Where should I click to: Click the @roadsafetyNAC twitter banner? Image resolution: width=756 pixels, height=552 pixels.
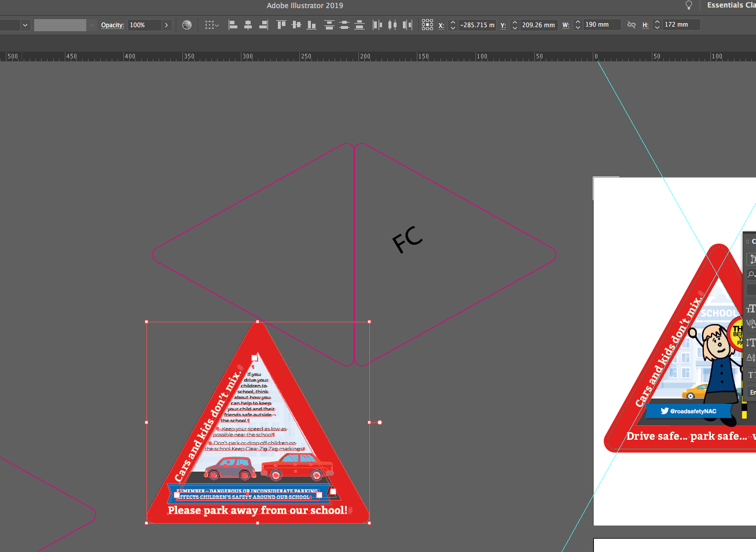pyautogui.click(x=688, y=411)
